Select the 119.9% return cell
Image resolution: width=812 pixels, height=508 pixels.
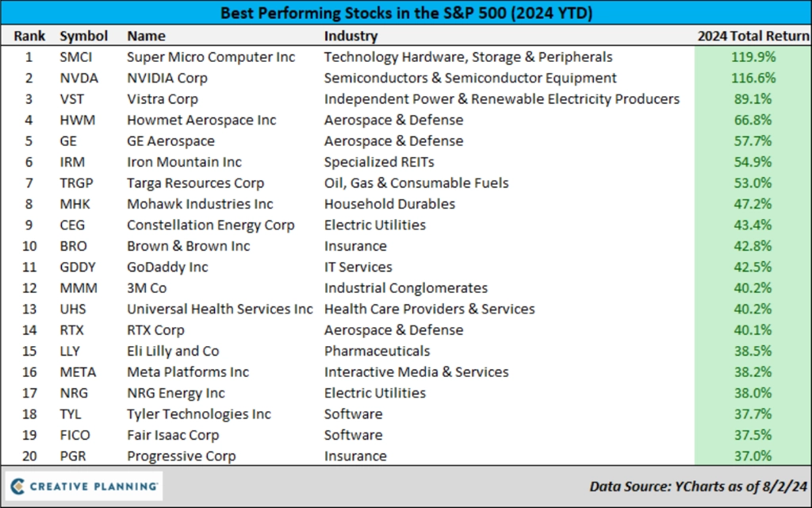coord(753,56)
